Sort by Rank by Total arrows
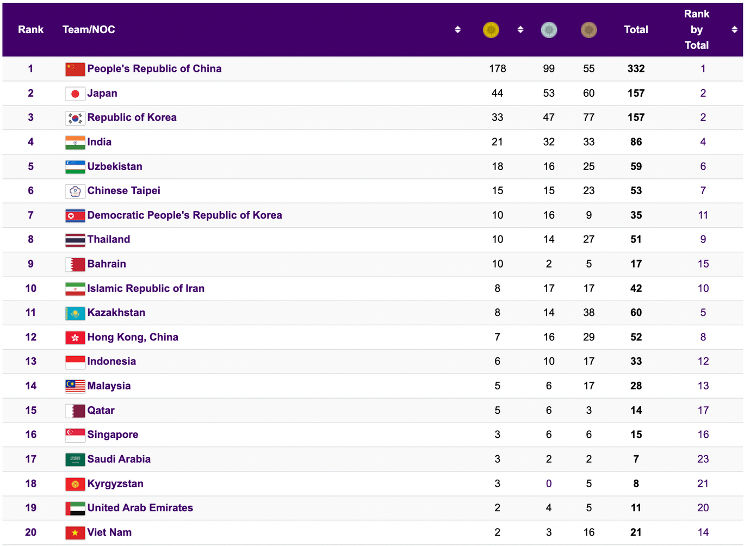Viewport: 756px width, 546px height. [x=734, y=30]
